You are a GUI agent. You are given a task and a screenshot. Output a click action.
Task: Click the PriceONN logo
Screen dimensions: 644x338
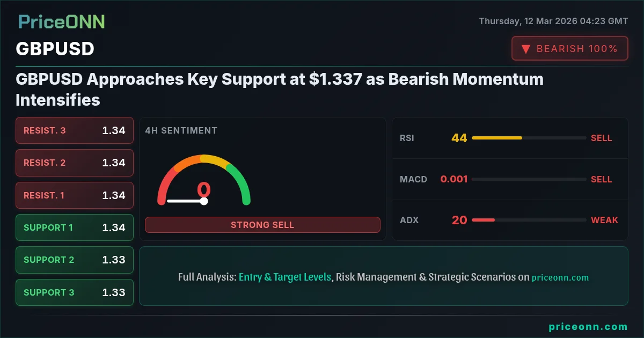click(x=62, y=21)
